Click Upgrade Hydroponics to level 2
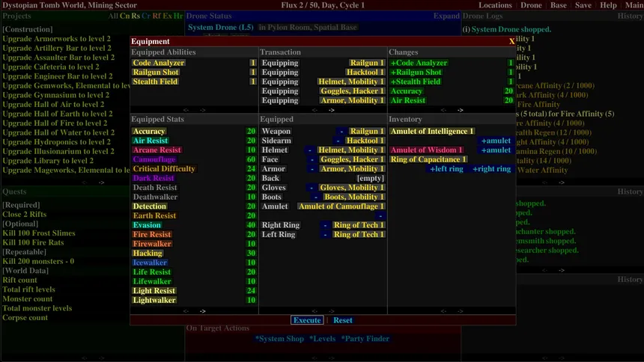The height and width of the screenshot is (362, 644). tap(57, 142)
